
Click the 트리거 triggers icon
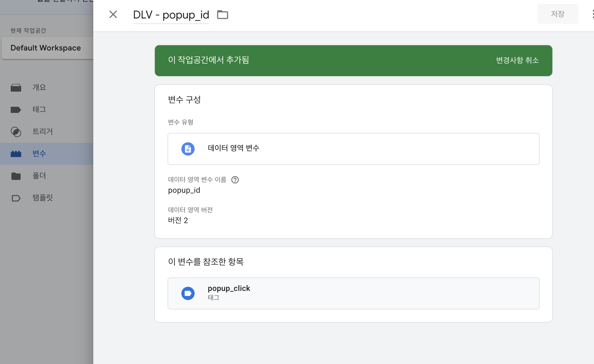(16, 132)
